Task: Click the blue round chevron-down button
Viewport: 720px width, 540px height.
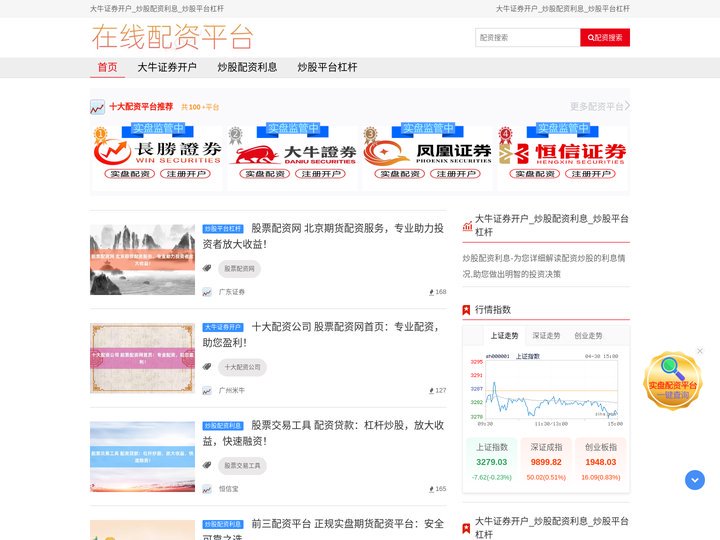Action: [695, 480]
